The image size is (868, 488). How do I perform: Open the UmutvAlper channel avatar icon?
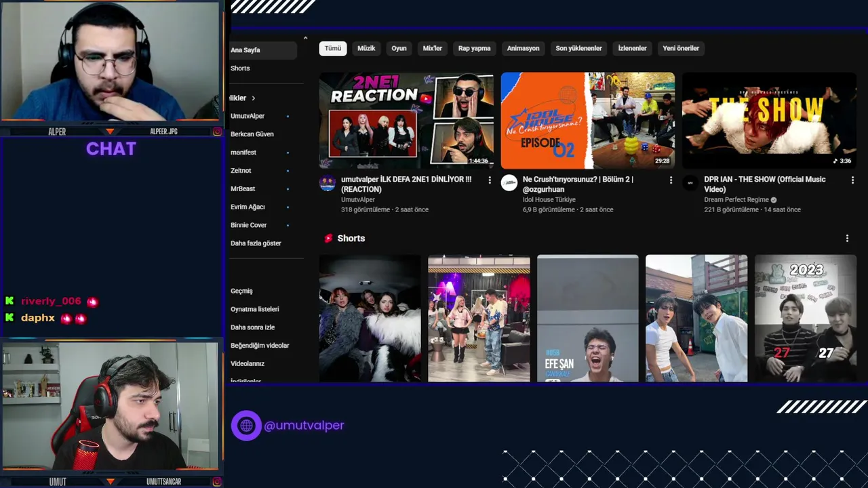[x=328, y=183]
